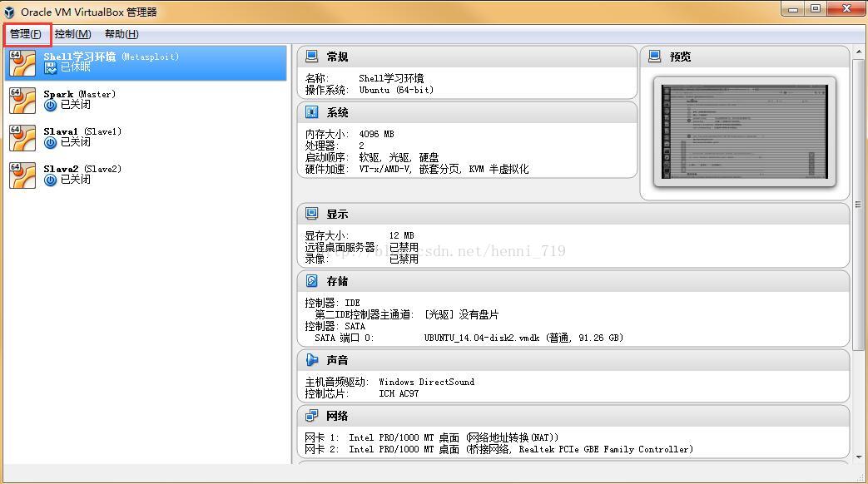Viewport: 868px width, 484px height.
Task: Click the Slava2 VM OS icon
Action: coord(22,175)
